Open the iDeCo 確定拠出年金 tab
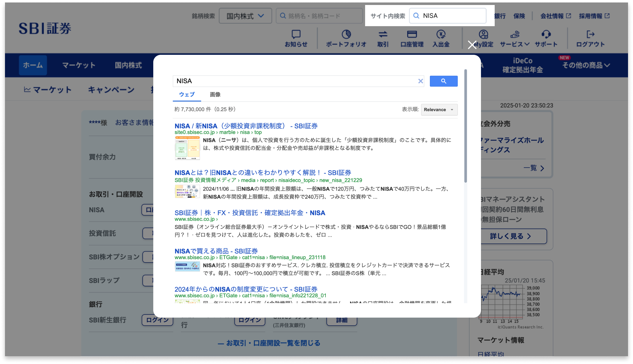633x364 pixels. point(522,65)
